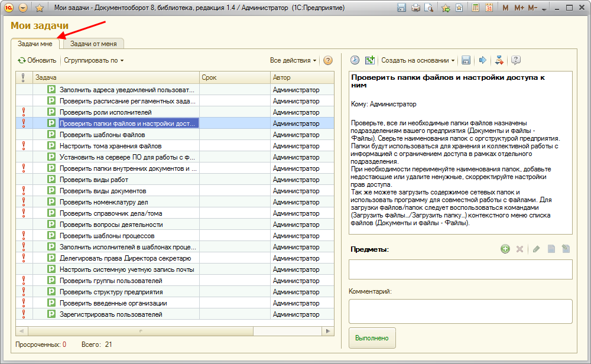Click the horizontal scrollbar right arrow of task list
This screenshot has width=591, height=364.
(x=328, y=331)
